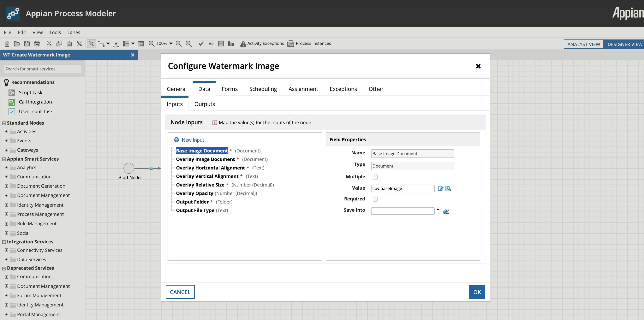Click the validate checkmark icon
Screen dimensions: 644x320
(201, 44)
